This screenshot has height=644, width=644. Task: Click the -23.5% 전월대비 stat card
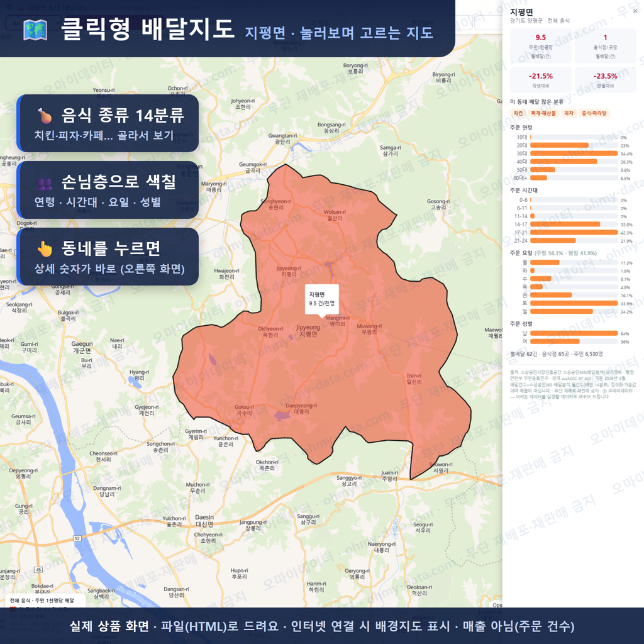[x=606, y=80]
